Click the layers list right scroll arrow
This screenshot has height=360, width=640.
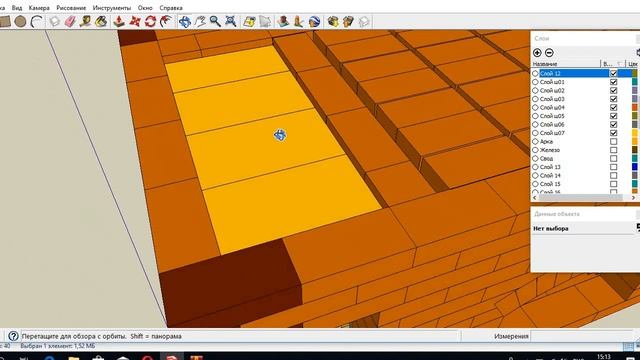pos(633,198)
